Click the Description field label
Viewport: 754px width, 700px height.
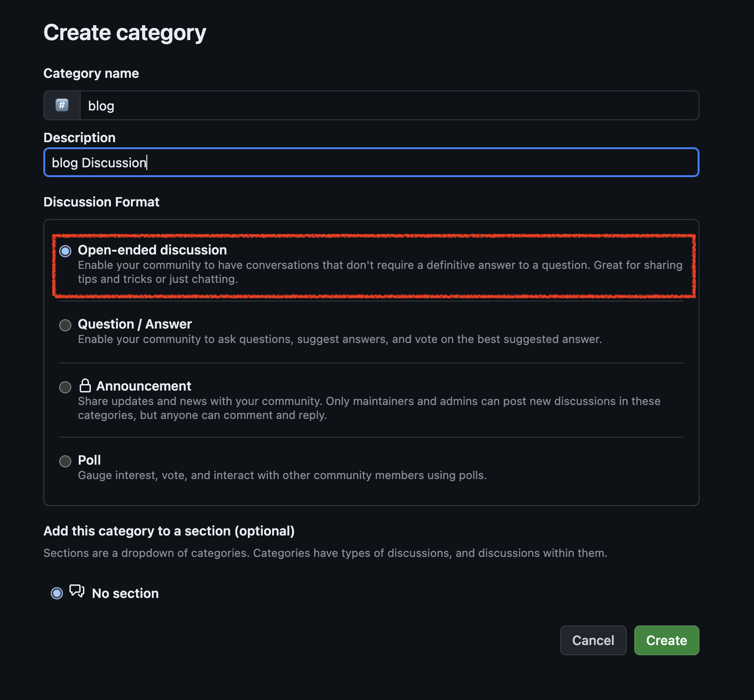click(x=80, y=137)
